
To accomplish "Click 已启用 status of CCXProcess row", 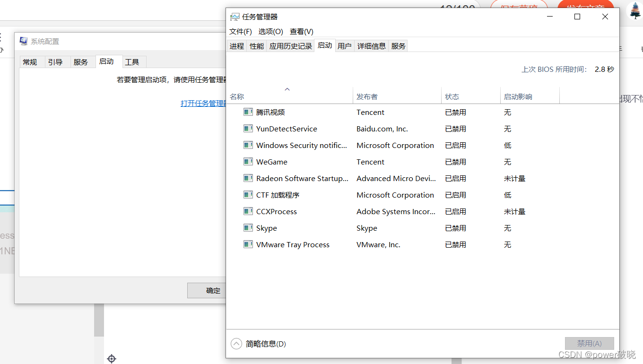I will tap(456, 211).
